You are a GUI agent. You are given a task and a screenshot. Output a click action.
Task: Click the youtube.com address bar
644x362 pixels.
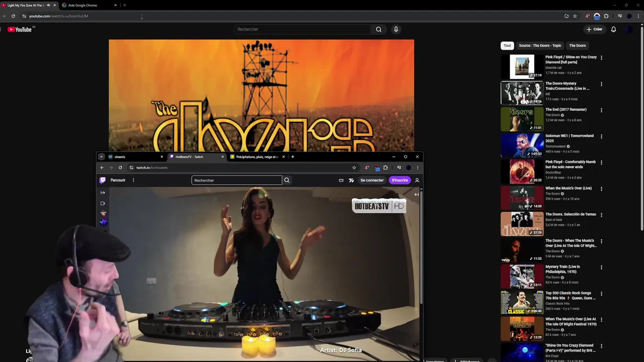[x=292, y=16]
